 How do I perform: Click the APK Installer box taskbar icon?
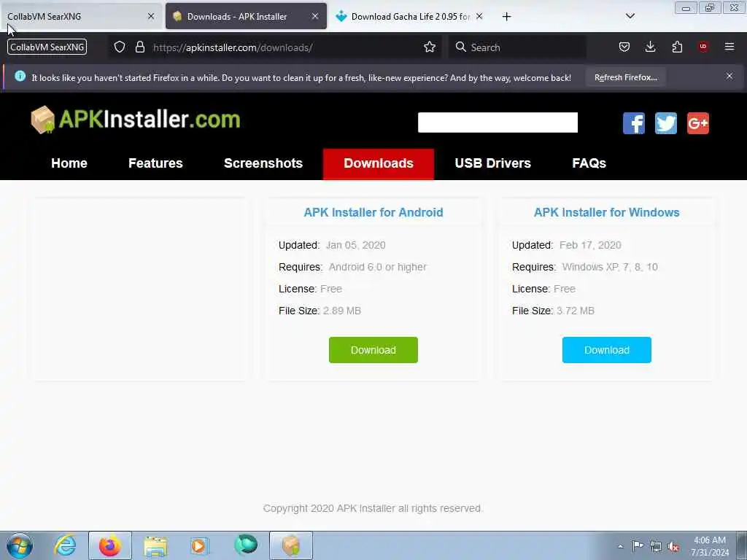pos(291,545)
